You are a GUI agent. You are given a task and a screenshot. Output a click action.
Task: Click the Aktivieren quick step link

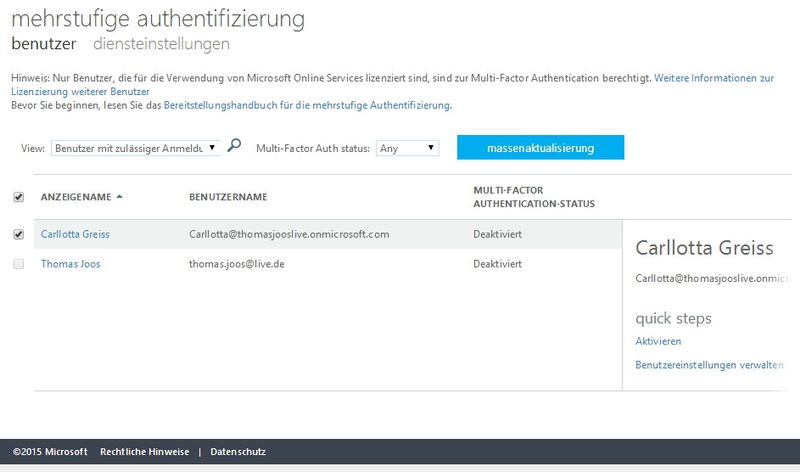[658, 341]
